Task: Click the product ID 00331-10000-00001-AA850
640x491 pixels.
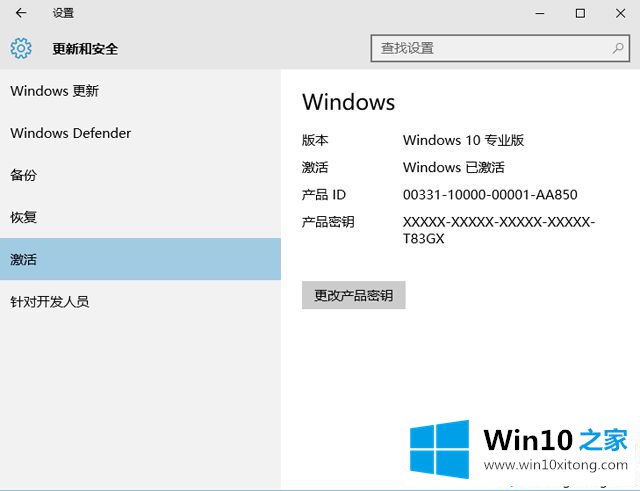Action: (490, 195)
